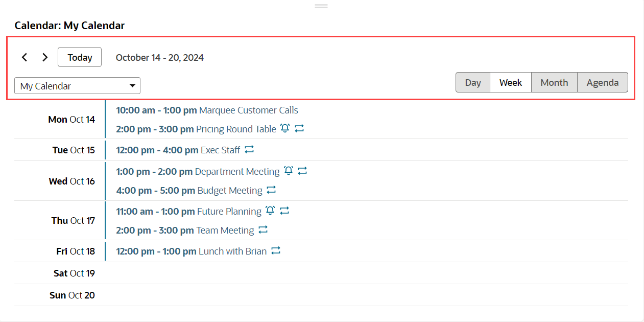Image resolution: width=644 pixels, height=322 pixels.
Task: Go to the previous week arrow
Action: [25, 57]
